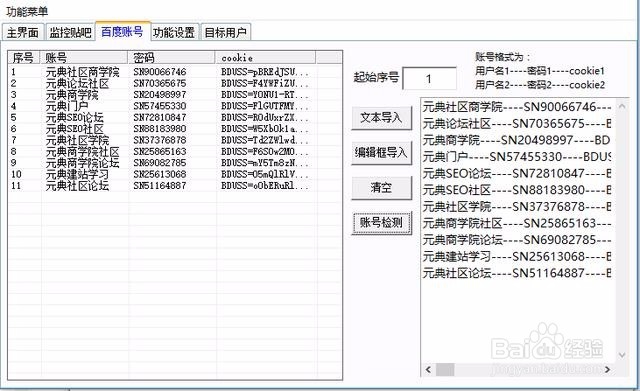
Task: Click the 账号检测 button
Action: (x=381, y=222)
